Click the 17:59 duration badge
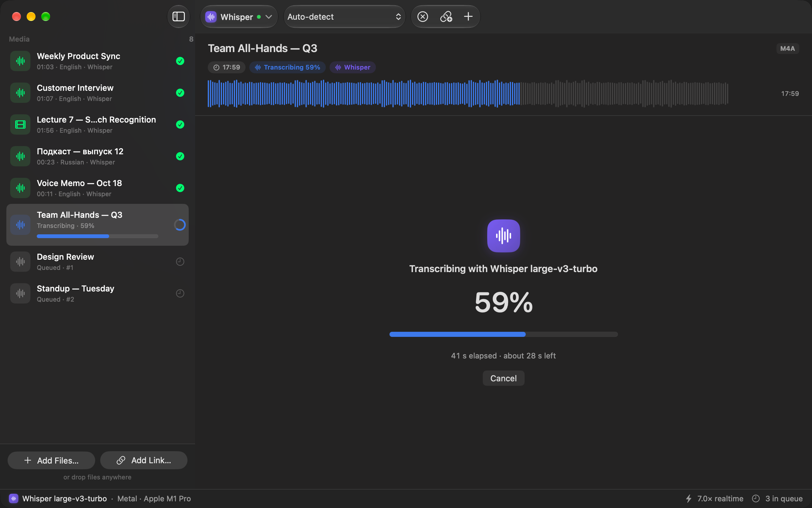Viewport: 812px width, 508px height. (x=226, y=67)
